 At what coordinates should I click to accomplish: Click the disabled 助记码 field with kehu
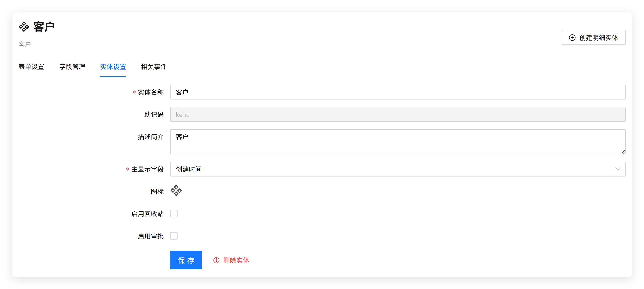(x=397, y=114)
